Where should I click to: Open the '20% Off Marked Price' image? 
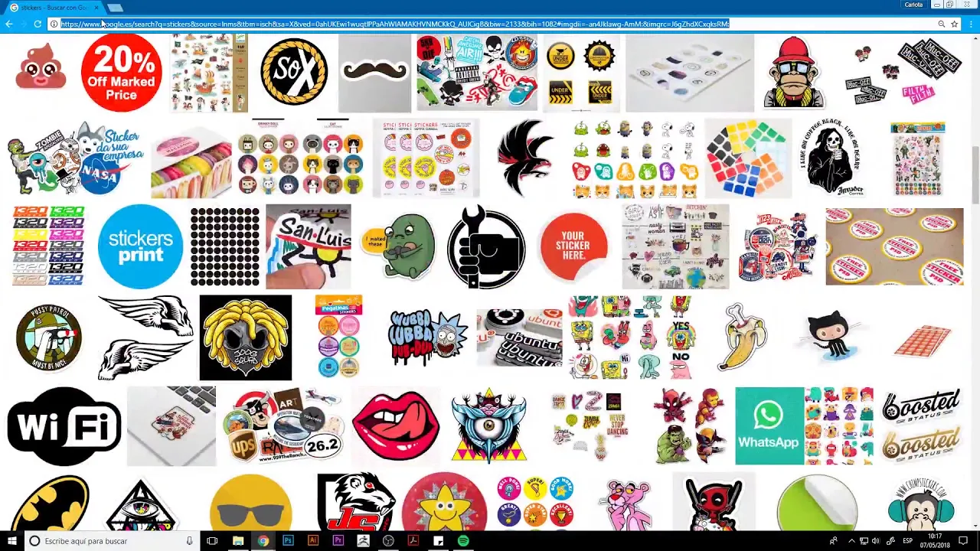click(x=121, y=73)
